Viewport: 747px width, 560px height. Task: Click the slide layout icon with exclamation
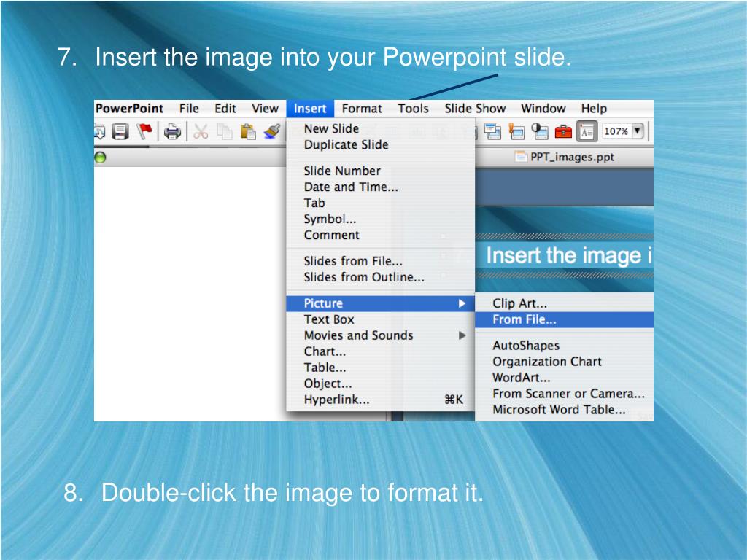[x=516, y=131]
